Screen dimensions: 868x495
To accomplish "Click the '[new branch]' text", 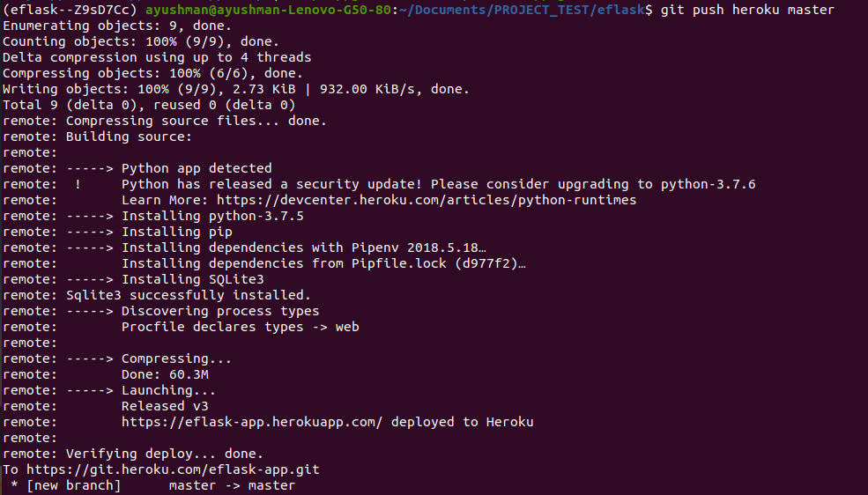I will (x=74, y=485).
